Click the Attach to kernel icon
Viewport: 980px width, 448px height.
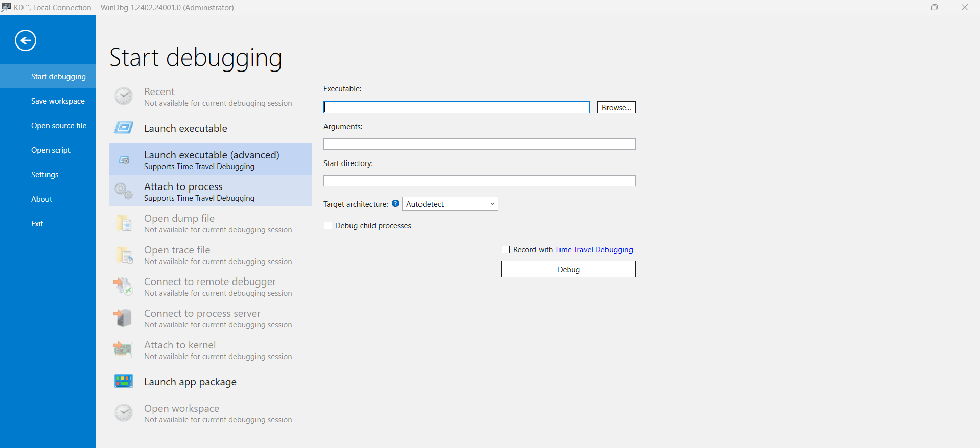tap(123, 349)
